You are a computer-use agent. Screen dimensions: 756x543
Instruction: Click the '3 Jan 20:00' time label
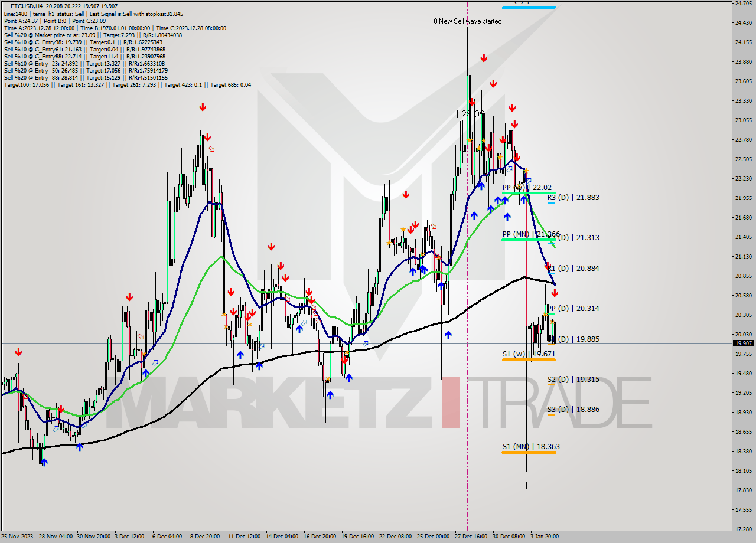tap(545, 537)
